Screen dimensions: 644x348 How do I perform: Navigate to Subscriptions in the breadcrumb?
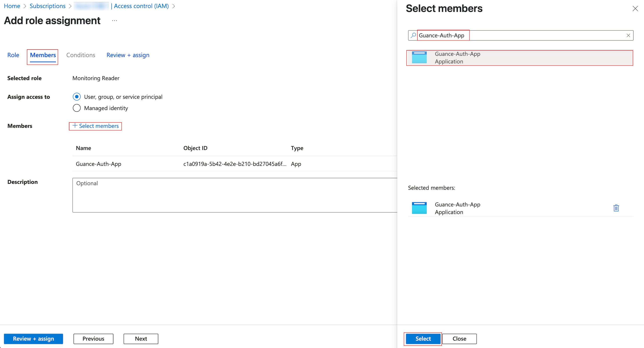pos(48,6)
